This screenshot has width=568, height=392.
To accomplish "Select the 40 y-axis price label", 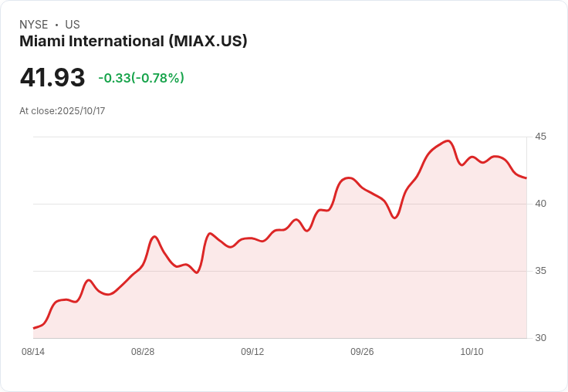I will 540,204.
